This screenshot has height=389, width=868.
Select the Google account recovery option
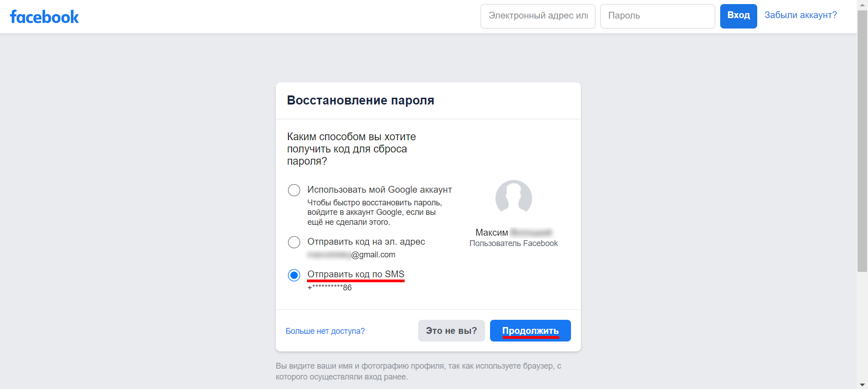tap(294, 190)
